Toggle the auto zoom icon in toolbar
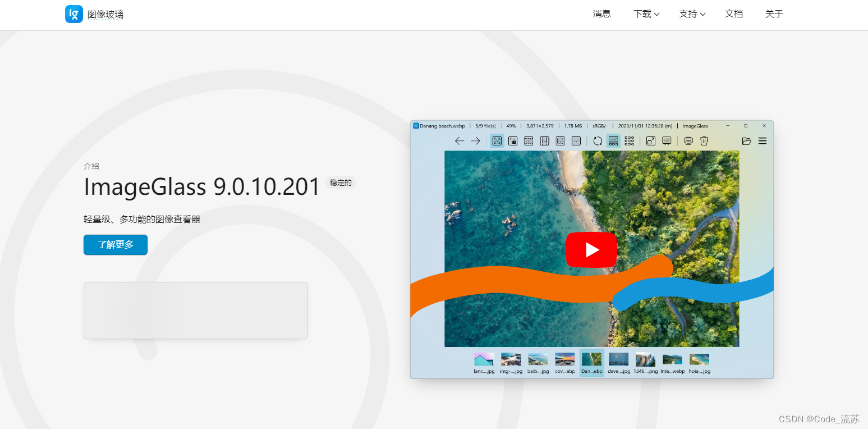The width and height of the screenshot is (868, 429). tap(497, 141)
